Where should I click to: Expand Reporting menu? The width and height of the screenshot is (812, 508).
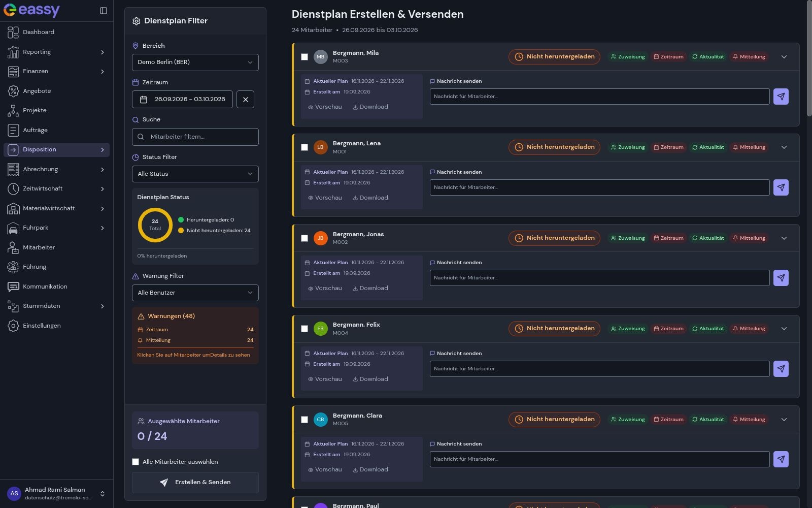[x=56, y=52]
